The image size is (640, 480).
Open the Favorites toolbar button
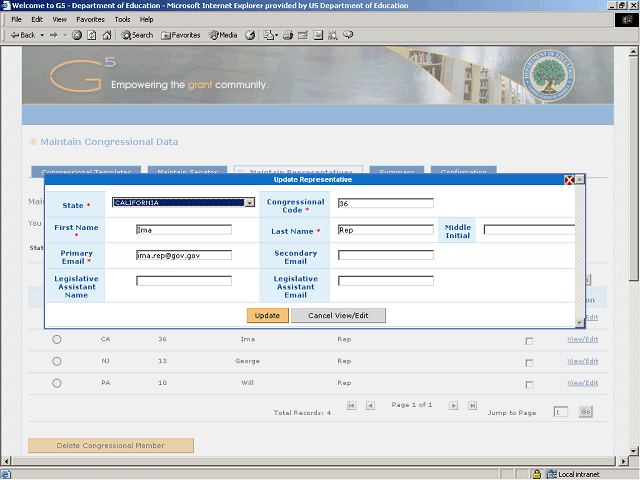pyautogui.click(x=180, y=35)
